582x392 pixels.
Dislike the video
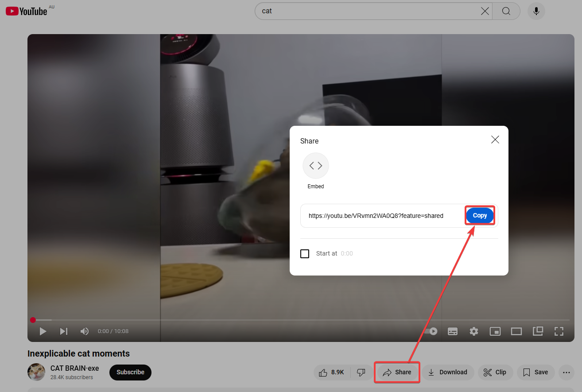pos(361,373)
